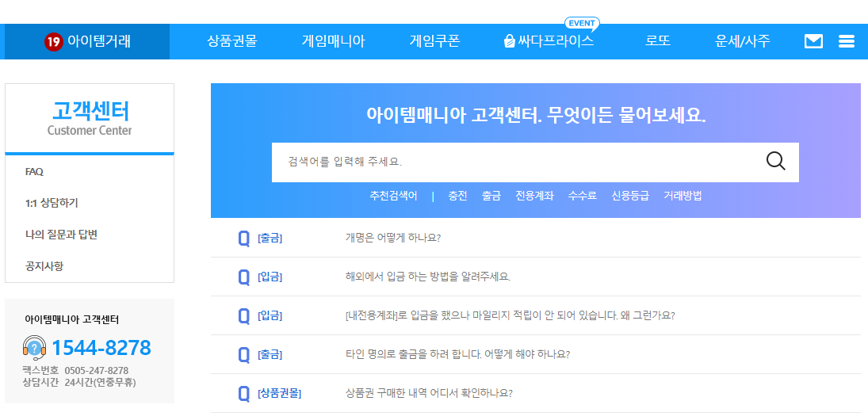Image resolution: width=868 pixels, height=420 pixels.
Task: Click 추천검색어 label
Action: 394,195
